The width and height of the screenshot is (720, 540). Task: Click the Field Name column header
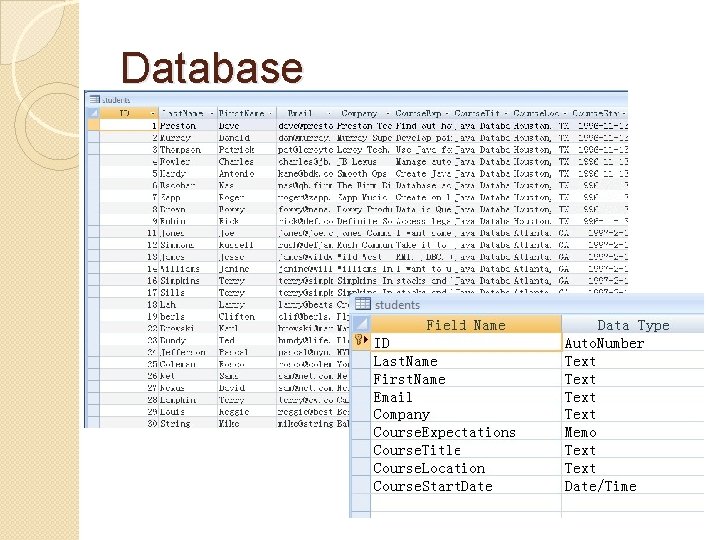pyautogui.click(x=466, y=325)
